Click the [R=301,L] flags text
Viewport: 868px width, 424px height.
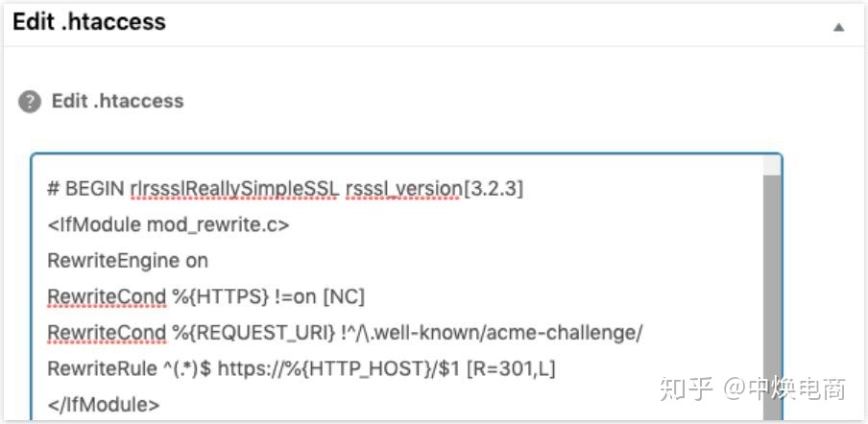point(511,369)
